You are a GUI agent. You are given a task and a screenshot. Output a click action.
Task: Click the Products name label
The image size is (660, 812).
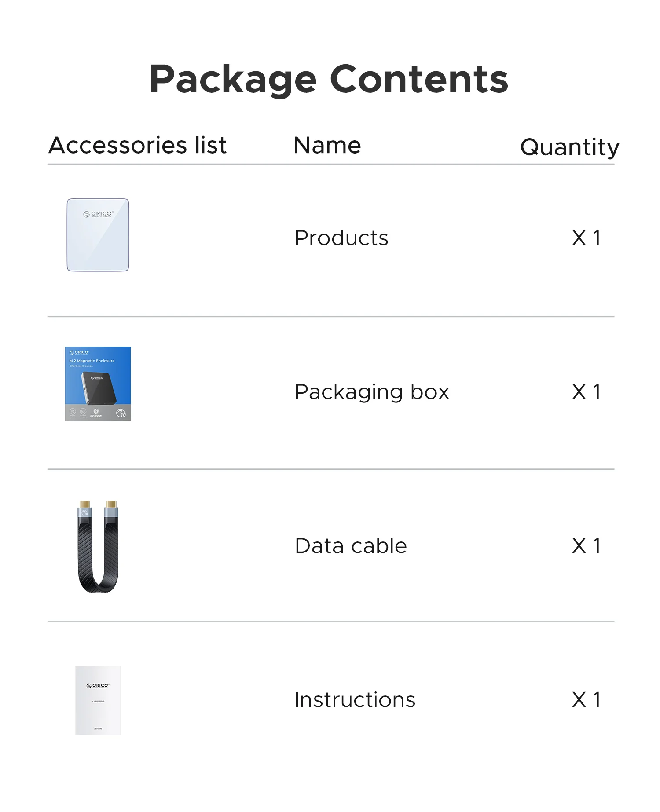pos(341,238)
